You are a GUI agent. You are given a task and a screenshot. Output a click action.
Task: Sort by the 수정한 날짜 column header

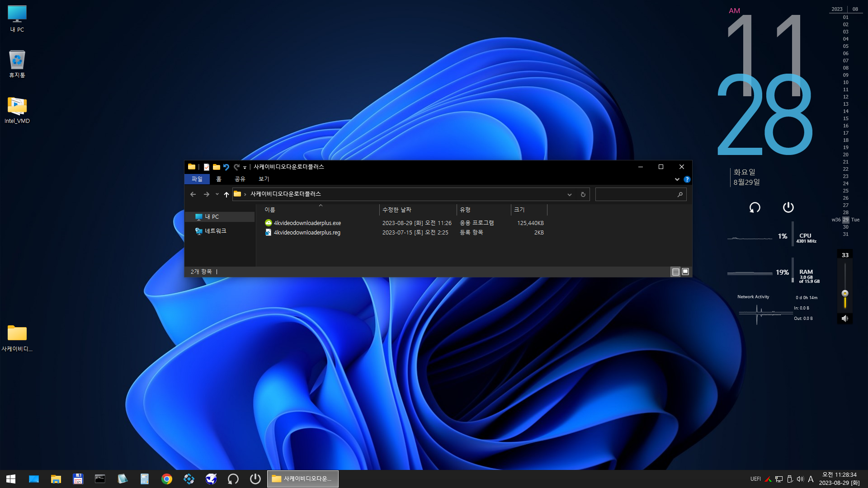pyautogui.click(x=418, y=210)
